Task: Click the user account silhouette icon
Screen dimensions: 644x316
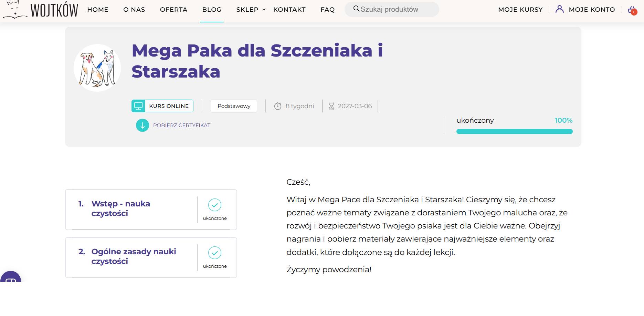Action: (560, 9)
